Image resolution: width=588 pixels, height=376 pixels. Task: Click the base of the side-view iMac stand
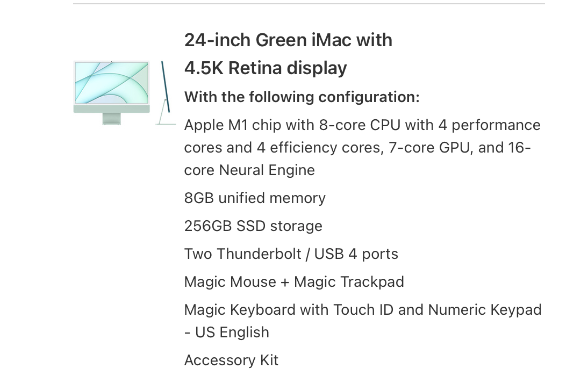[166, 124]
